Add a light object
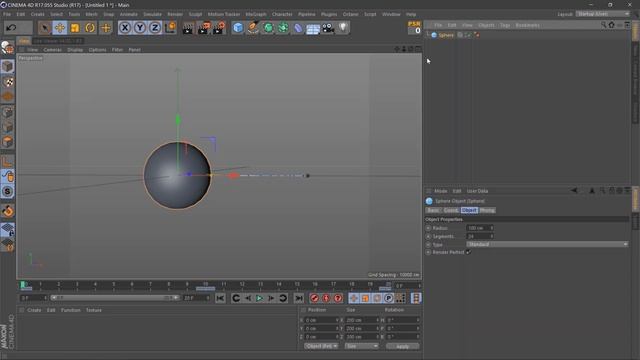The image size is (640, 360). click(x=343, y=28)
